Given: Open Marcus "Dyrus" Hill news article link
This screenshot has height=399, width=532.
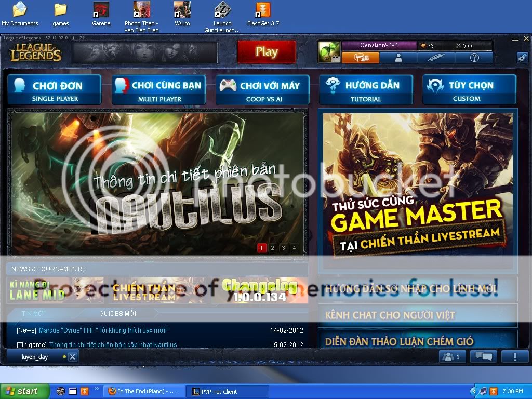Looking at the screenshot, I should 104,330.
